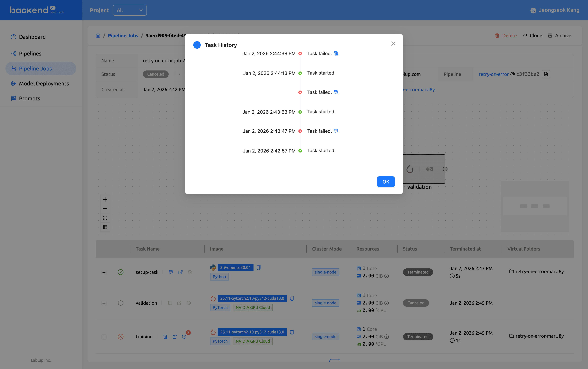Image resolution: width=588 pixels, height=369 pixels.
Task: Open Model Deployments sidebar item
Action: tap(44, 83)
